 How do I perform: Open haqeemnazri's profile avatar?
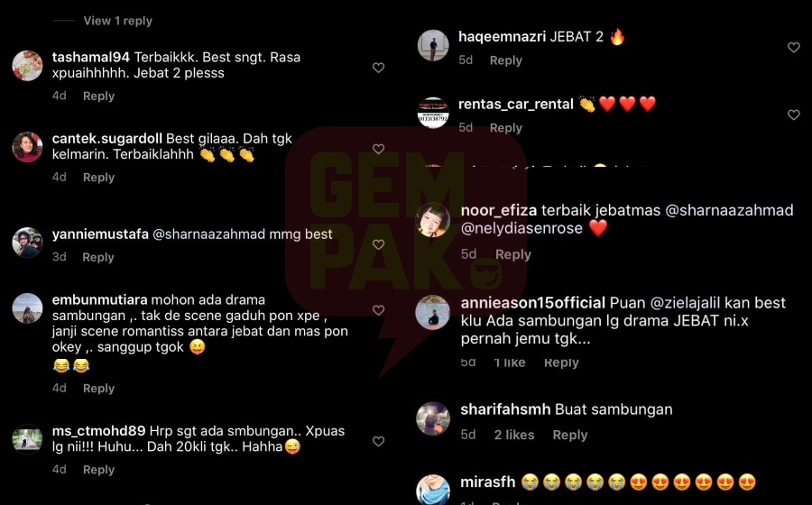pos(433,45)
